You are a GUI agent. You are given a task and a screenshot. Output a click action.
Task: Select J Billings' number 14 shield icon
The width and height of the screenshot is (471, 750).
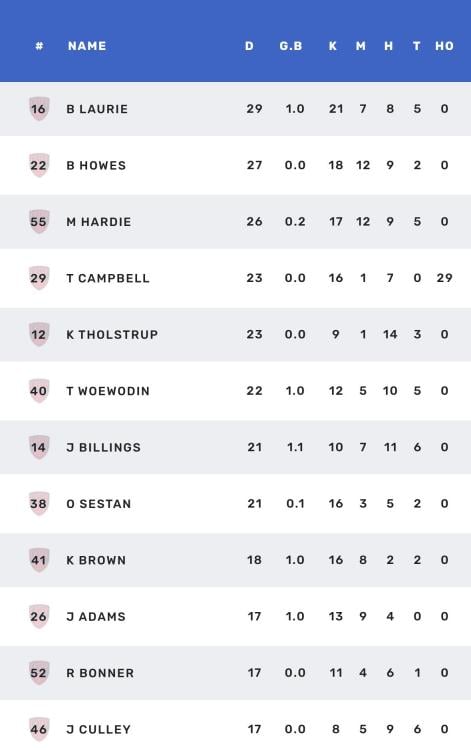[x=39, y=448]
